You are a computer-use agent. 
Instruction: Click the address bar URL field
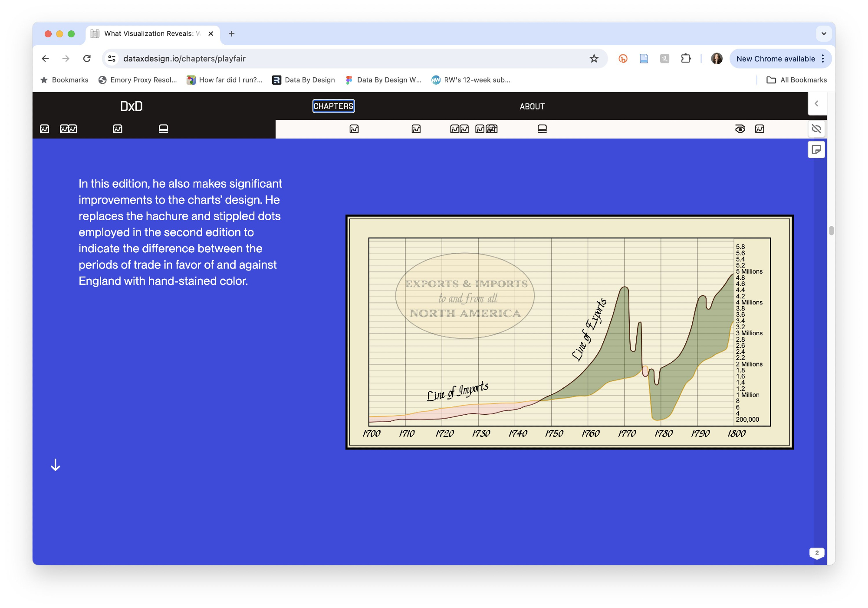(x=347, y=59)
